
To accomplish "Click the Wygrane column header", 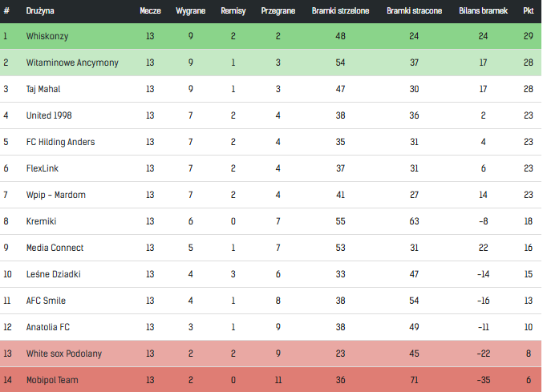I will [x=190, y=11].
